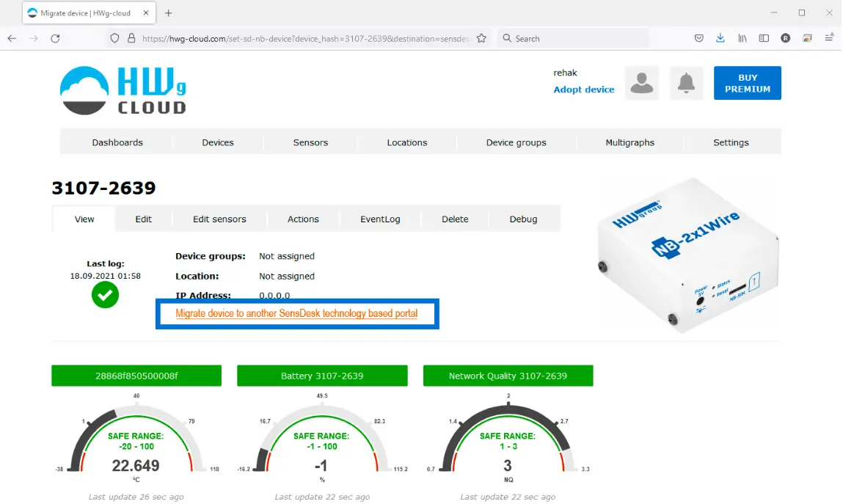Switch to the Actions tab
The width and height of the screenshot is (843, 504).
303,219
